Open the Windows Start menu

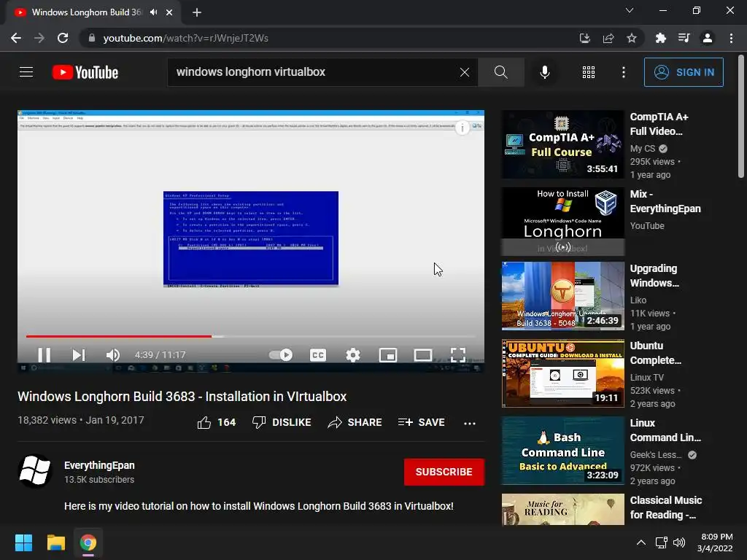coord(23,542)
